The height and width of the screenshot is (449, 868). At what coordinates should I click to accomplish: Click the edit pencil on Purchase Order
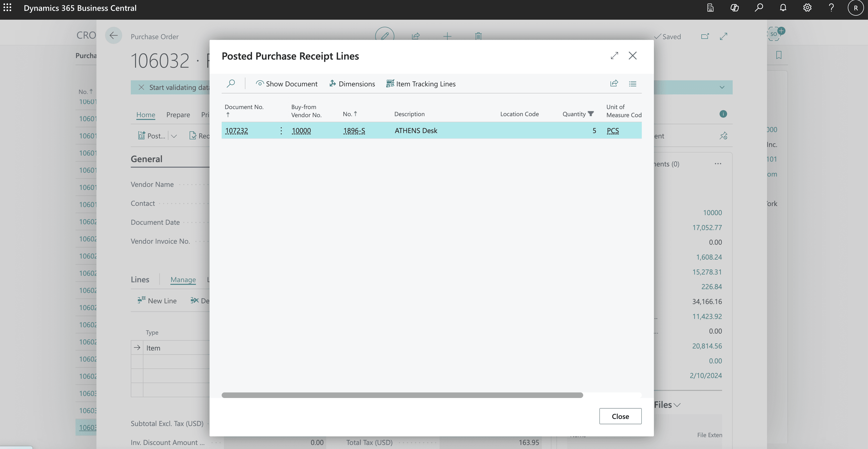(385, 36)
